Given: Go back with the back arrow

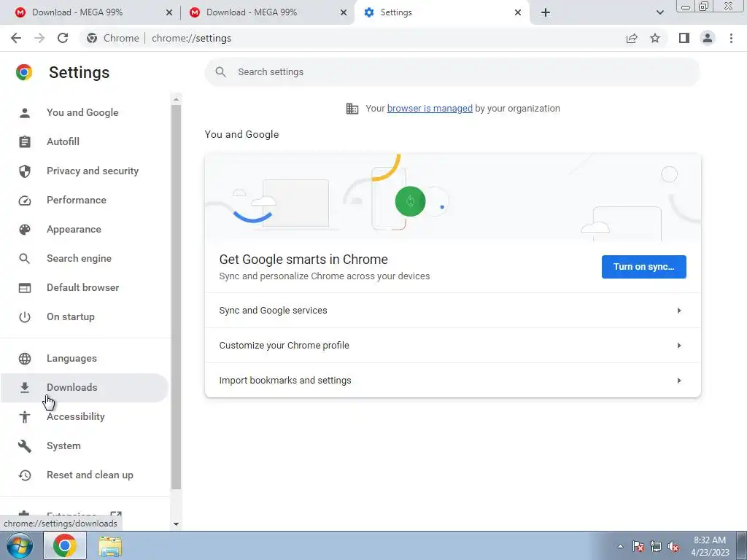Looking at the screenshot, I should pos(16,38).
